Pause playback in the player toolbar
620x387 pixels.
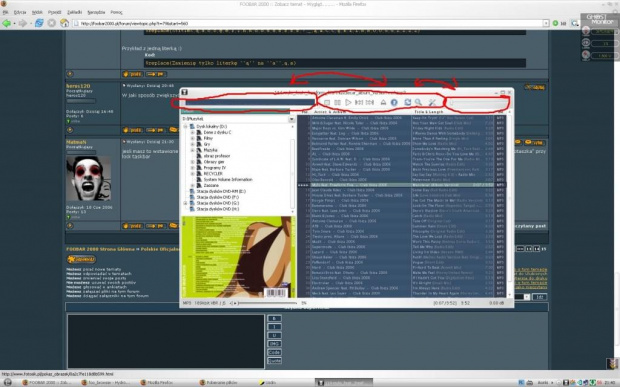click(x=337, y=102)
